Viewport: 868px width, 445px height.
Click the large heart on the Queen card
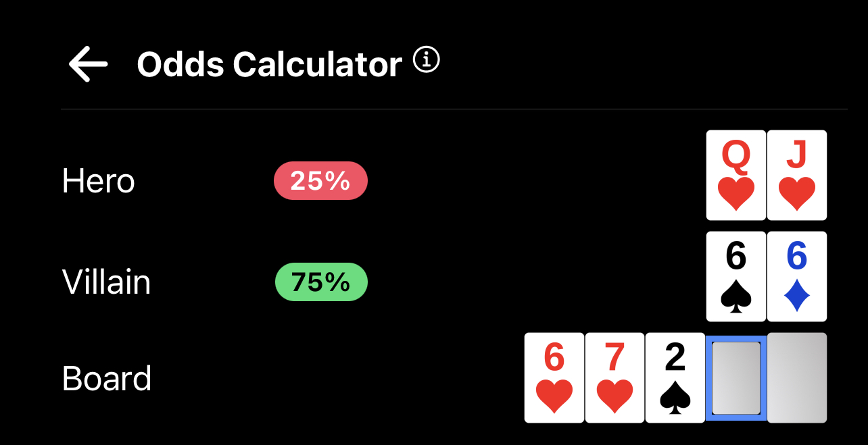coord(736,194)
